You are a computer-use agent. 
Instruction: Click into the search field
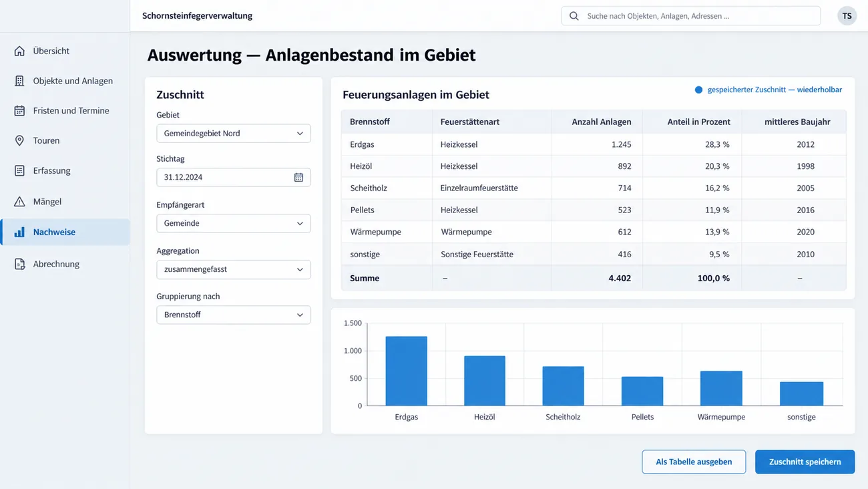691,16
